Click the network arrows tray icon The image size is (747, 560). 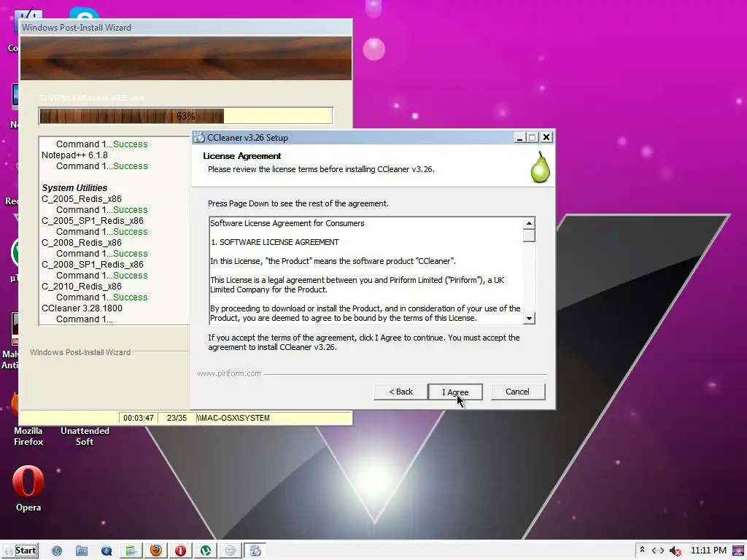click(658, 551)
